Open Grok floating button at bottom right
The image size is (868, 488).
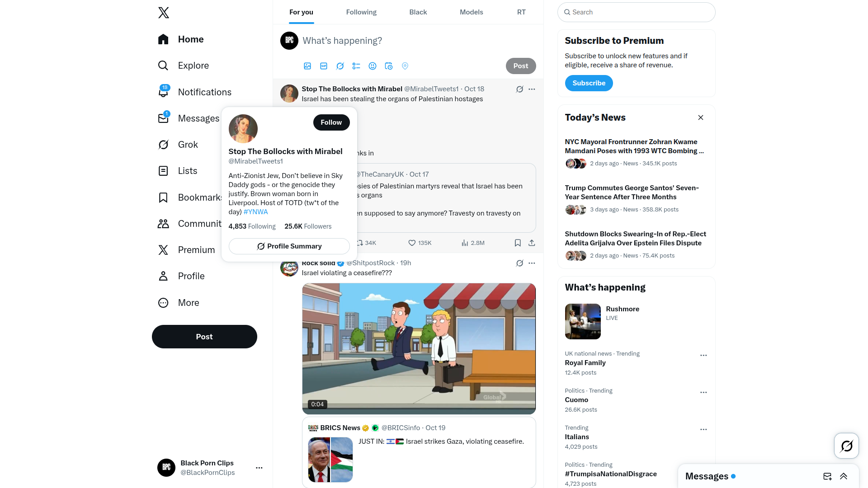coord(846,446)
